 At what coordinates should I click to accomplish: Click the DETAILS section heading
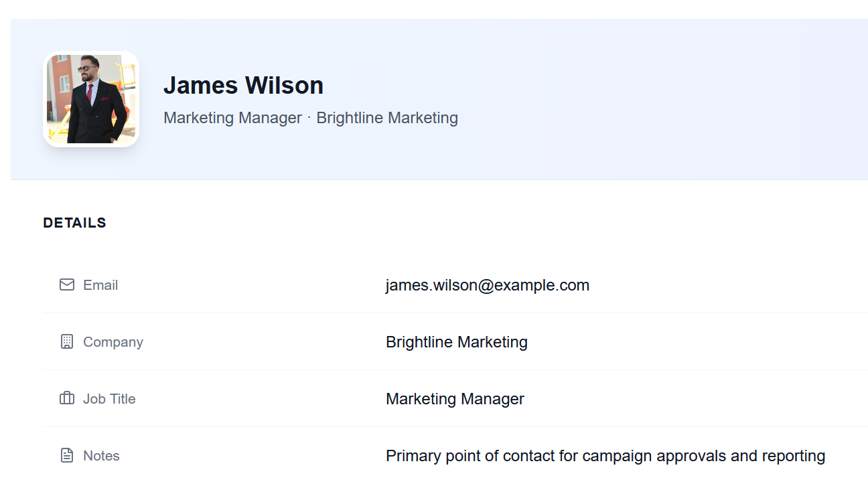(x=74, y=223)
